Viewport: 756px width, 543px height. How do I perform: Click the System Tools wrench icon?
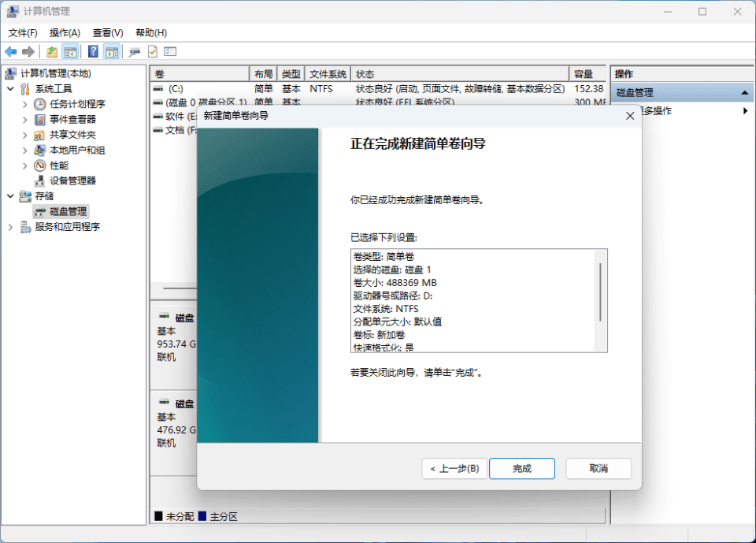25,89
